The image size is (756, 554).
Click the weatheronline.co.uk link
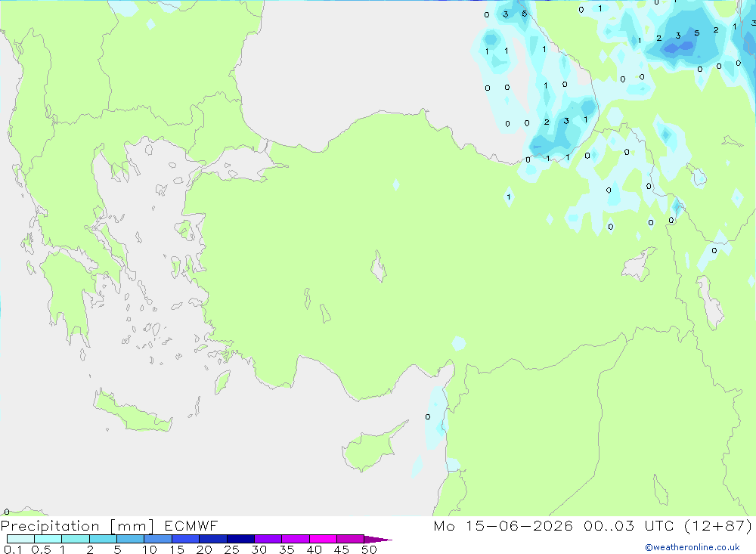(692, 547)
